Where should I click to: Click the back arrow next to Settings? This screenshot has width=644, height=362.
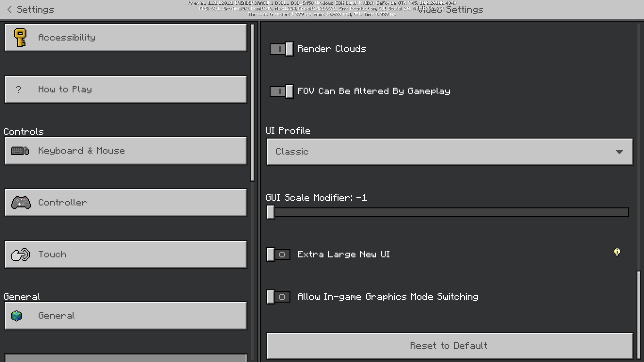[9, 9]
